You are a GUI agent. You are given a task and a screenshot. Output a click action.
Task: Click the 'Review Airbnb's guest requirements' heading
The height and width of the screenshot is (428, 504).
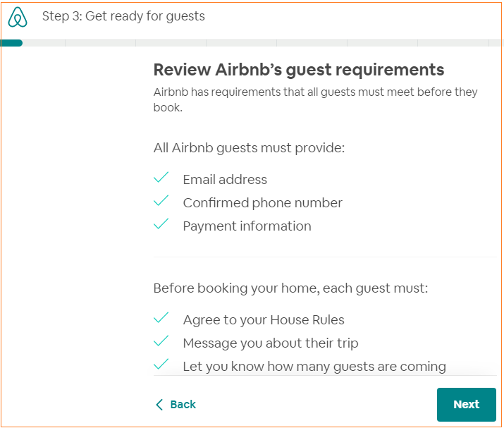coord(299,70)
